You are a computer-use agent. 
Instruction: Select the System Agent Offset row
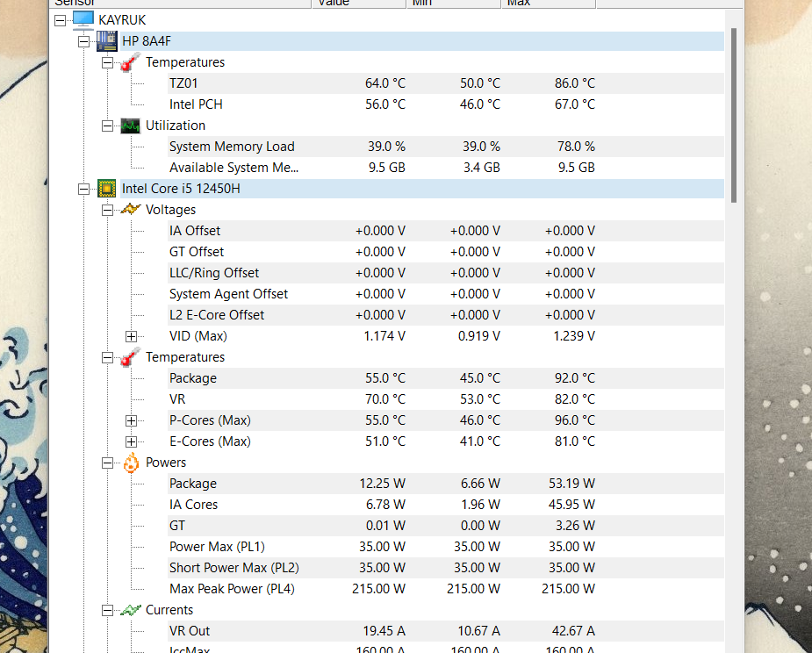click(446, 294)
